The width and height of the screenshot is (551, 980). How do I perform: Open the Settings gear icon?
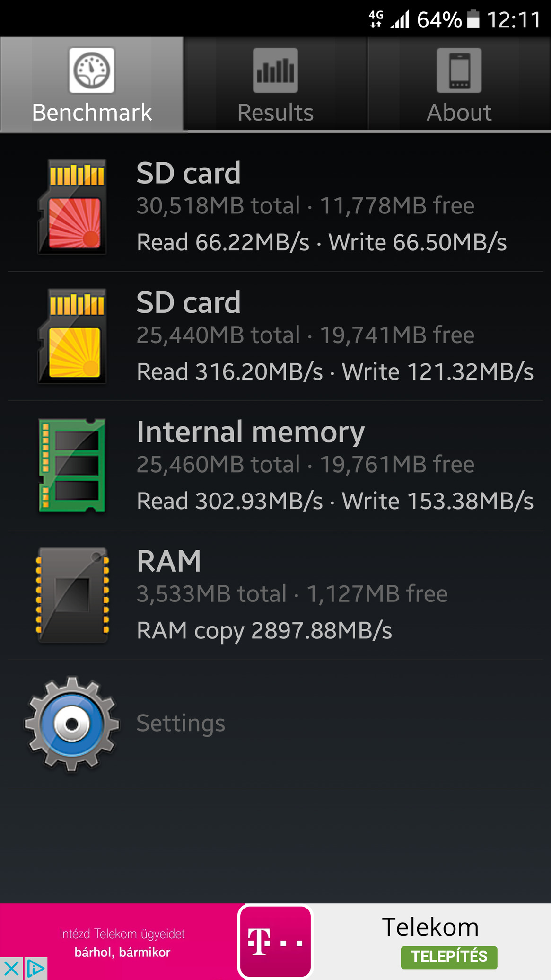pos(72,724)
